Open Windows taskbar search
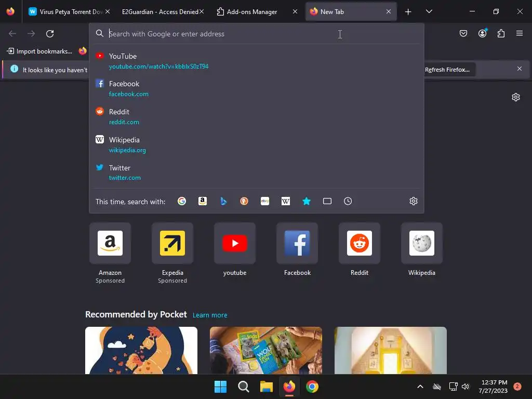Image resolution: width=532 pixels, height=399 pixels. tap(243, 387)
